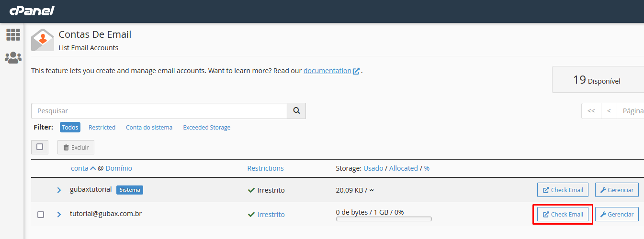Click the storage usage bar for tutorial@gubax.com.br

tap(384, 219)
